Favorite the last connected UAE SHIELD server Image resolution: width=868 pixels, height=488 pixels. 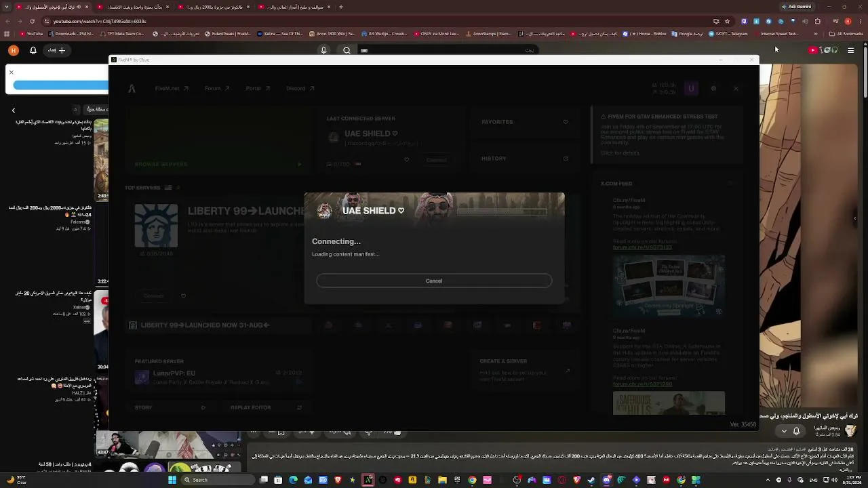(x=406, y=160)
